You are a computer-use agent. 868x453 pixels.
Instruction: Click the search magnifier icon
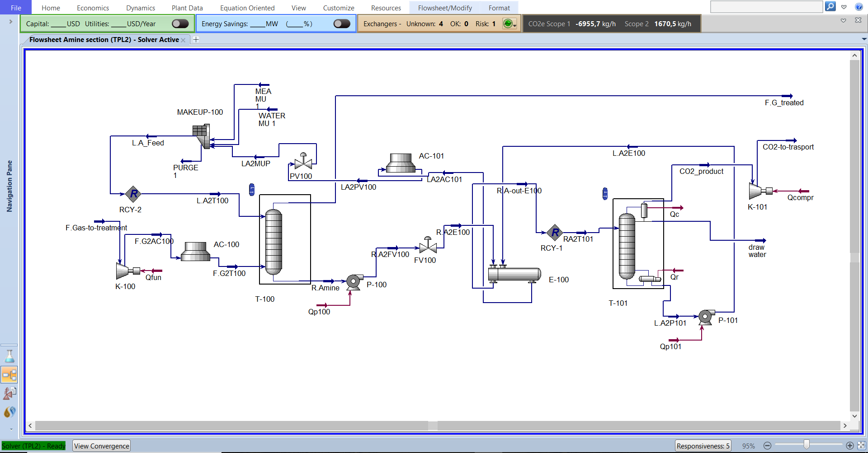830,6
